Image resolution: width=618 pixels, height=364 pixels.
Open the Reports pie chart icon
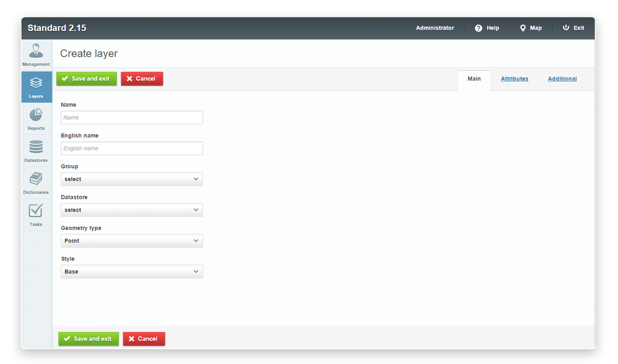[x=36, y=115]
